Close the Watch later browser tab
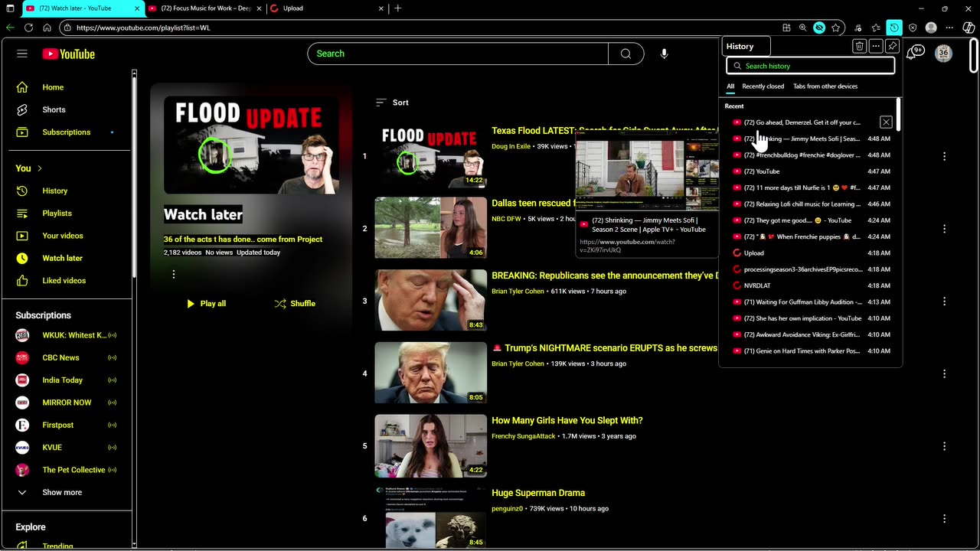The image size is (980, 551). coord(139,8)
